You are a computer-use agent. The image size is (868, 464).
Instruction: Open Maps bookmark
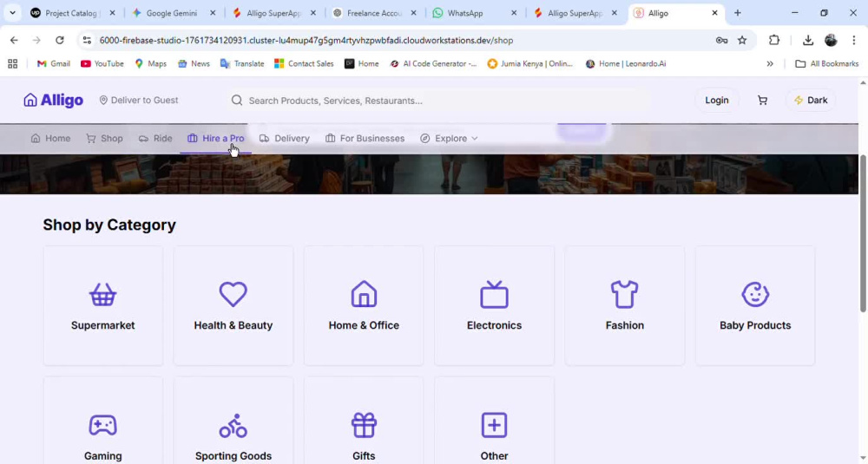pyautogui.click(x=150, y=63)
